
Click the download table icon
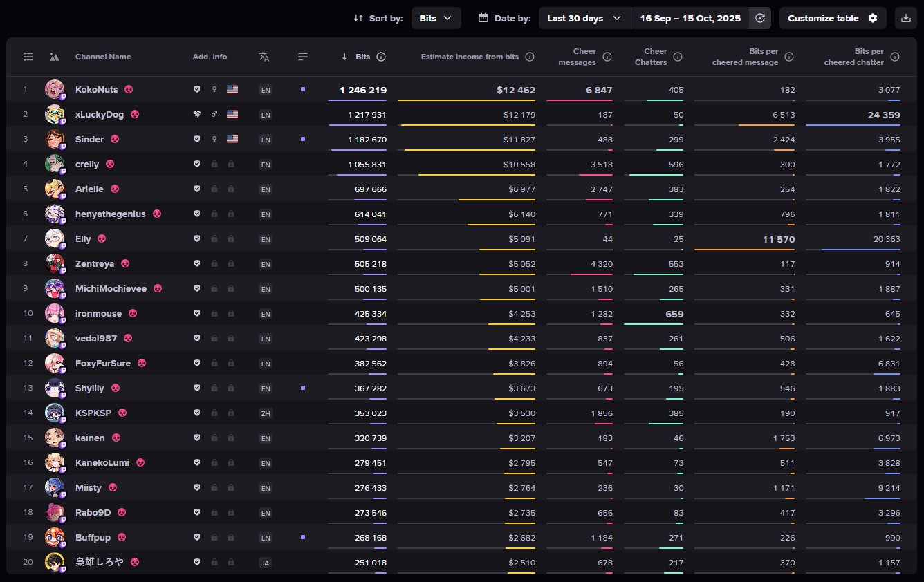pyautogui.click(x=906, y=19)
